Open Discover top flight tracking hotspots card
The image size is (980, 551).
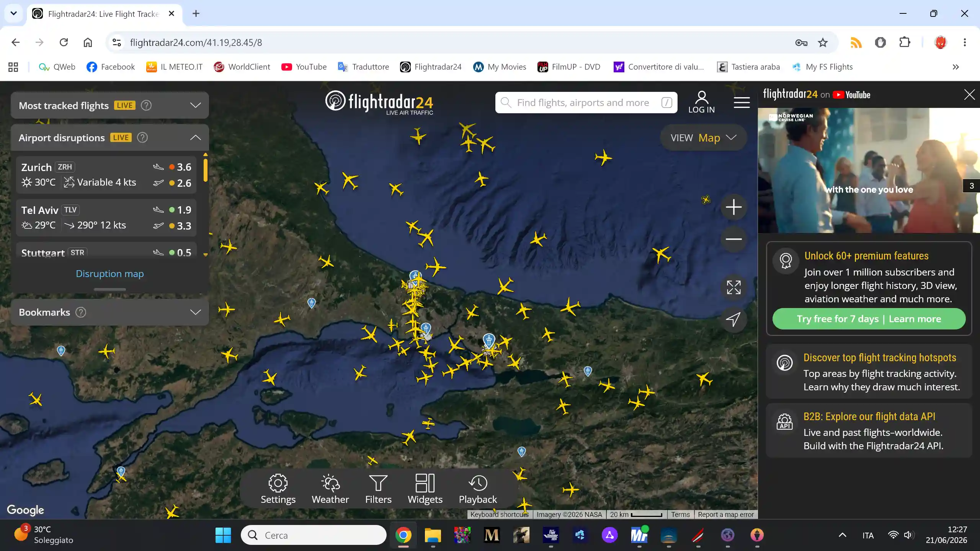pos(869,372)
